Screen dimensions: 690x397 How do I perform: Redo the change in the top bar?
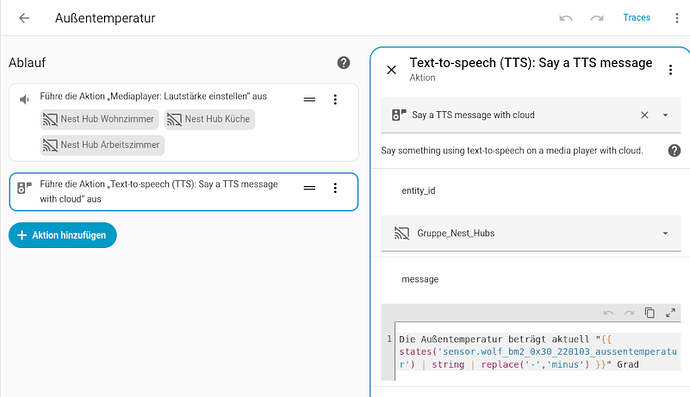(x=597, y=18)
